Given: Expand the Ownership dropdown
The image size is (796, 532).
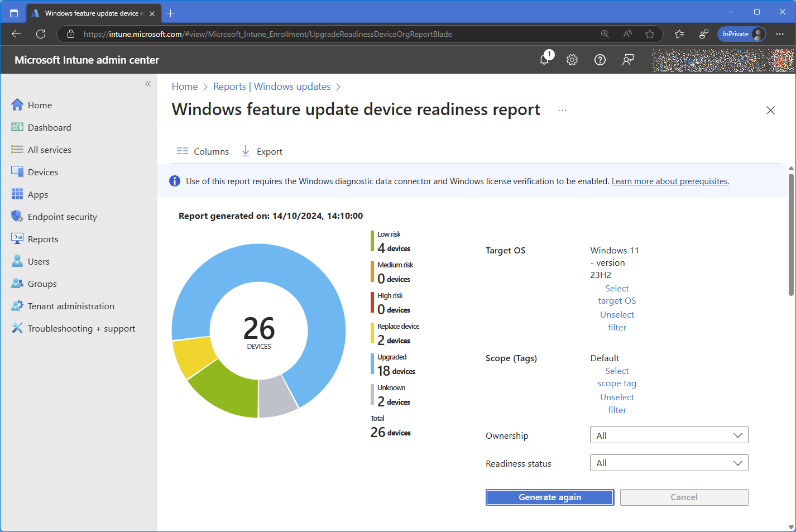Looking at the screenshot, I should pos(669,435).
